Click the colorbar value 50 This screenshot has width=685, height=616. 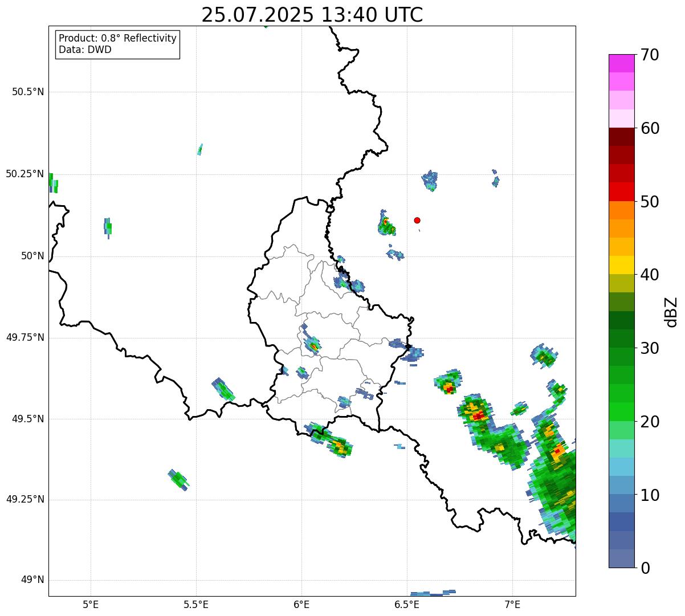650,202
